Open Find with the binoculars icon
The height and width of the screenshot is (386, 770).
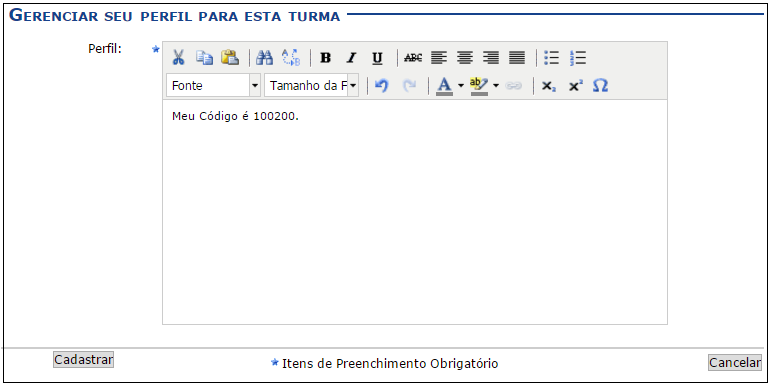click(x=265, y=58)
